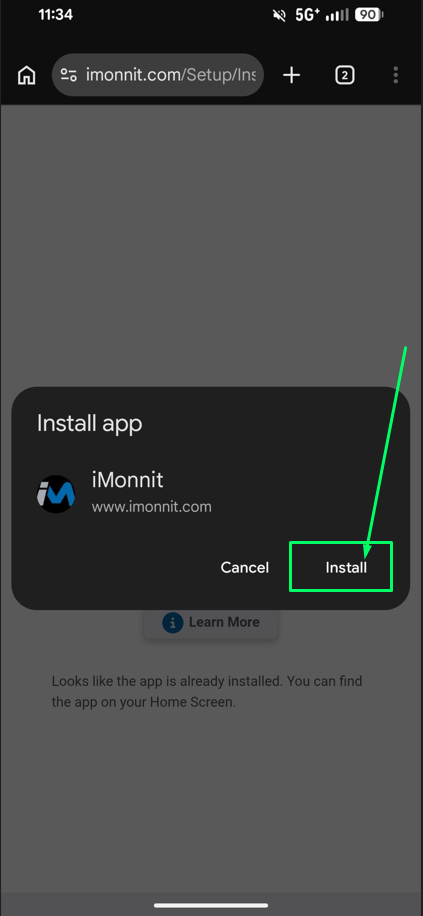Tap the info icon beside Learn More
The height and width of the screenshot is (916, 423).
pyautogui.click(x=172, y=623)
